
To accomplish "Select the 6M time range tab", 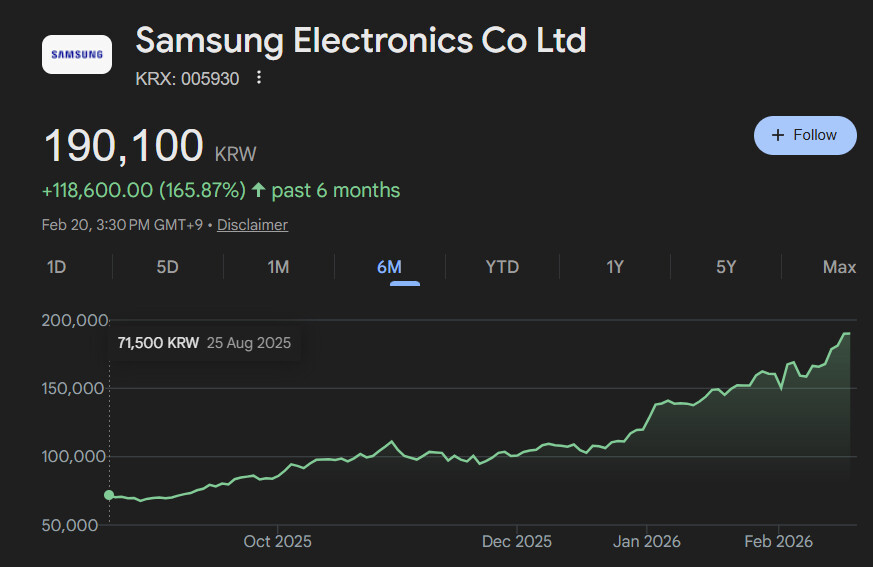I will [x=389, y=267].
